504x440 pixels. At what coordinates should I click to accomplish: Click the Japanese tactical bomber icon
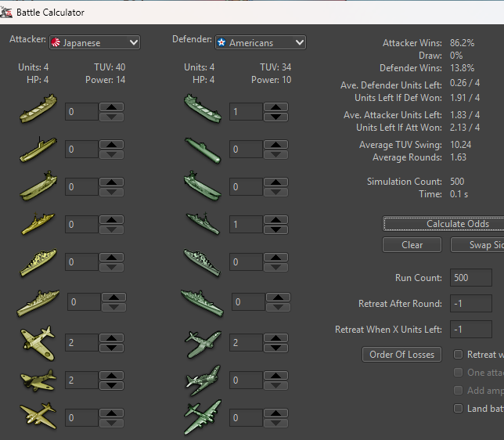coord(38,380)
